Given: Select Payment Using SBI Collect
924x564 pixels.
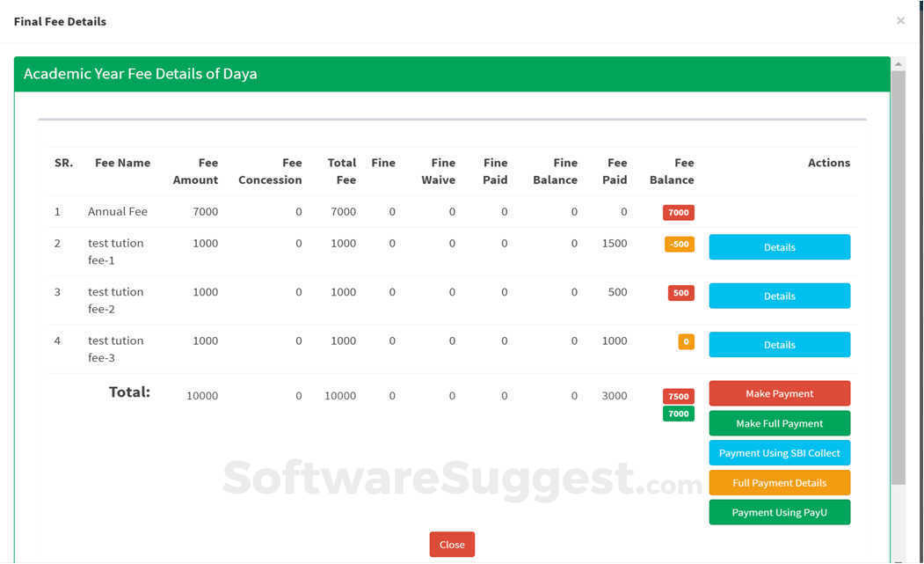Looking at the screenshot, I should pyautogui.click(x=779, y=452).
